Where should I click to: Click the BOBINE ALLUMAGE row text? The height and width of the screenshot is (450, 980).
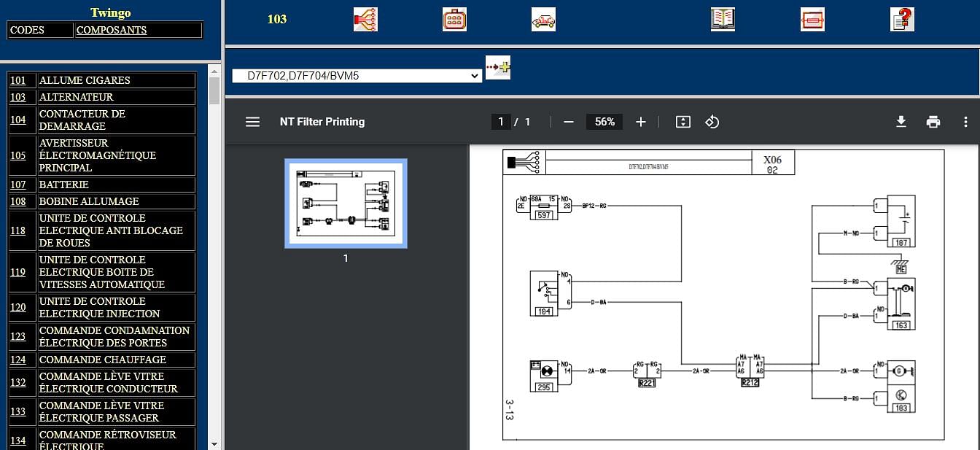89,201
